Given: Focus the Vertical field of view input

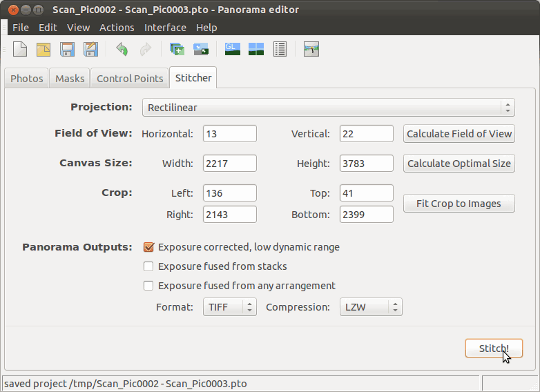Looking at the screenshot, I should [367, 133].
